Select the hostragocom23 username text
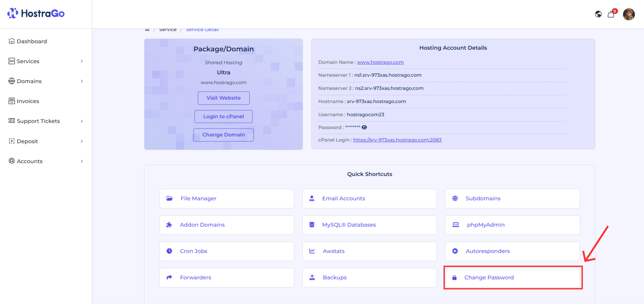The height and width of the screenshot is (304, 644). (x=365, y=115)
